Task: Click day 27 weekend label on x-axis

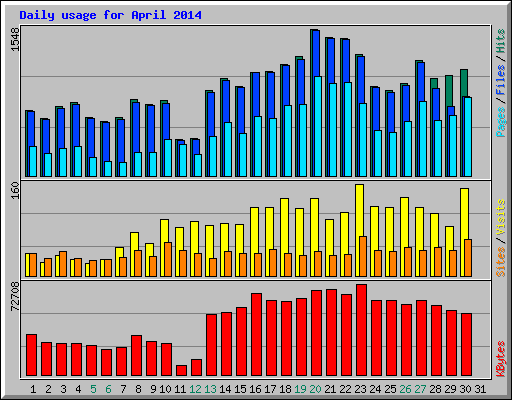Action: tap(420, 389)
